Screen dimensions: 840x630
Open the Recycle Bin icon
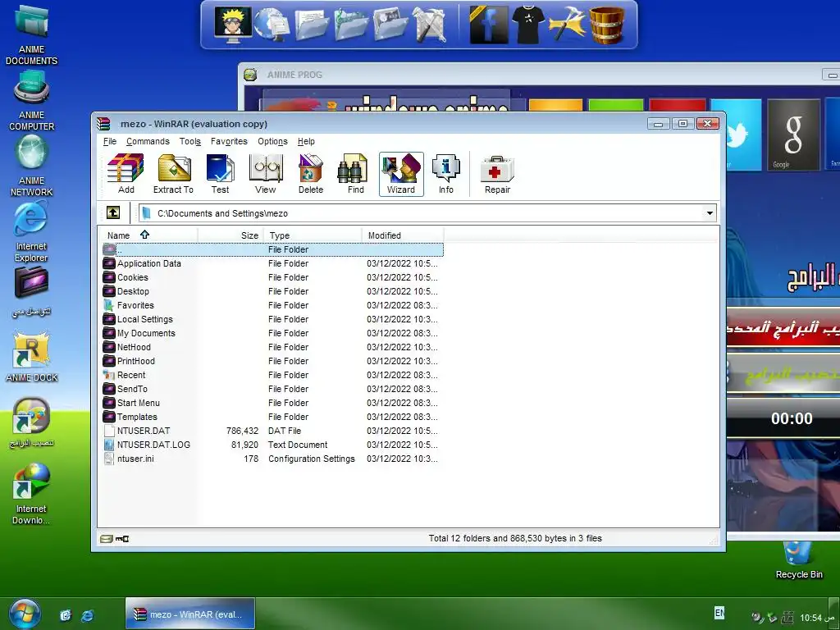click(799, 559)
